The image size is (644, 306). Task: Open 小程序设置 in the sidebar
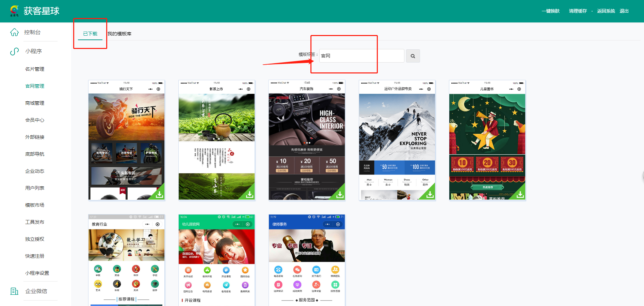tap(37, 273)
